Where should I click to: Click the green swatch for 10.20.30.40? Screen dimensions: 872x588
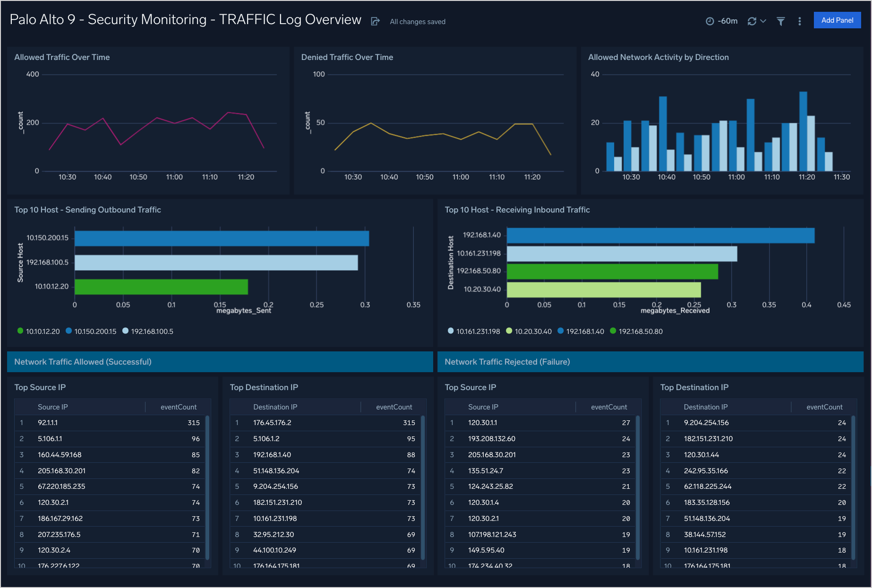[x=509, y=331]
